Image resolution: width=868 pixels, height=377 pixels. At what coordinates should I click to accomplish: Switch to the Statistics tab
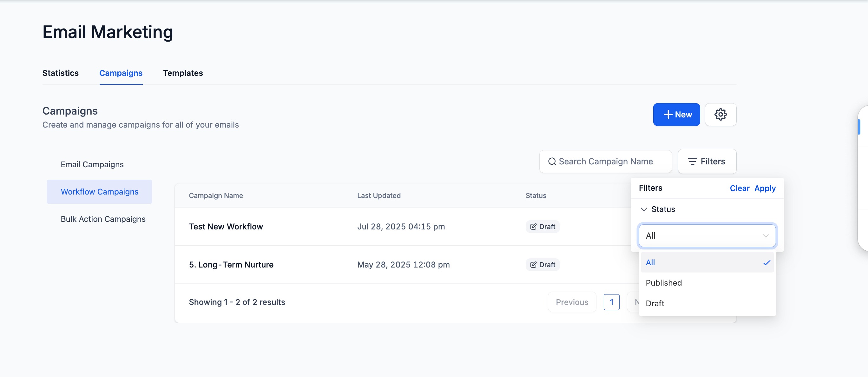pos(60,73)
